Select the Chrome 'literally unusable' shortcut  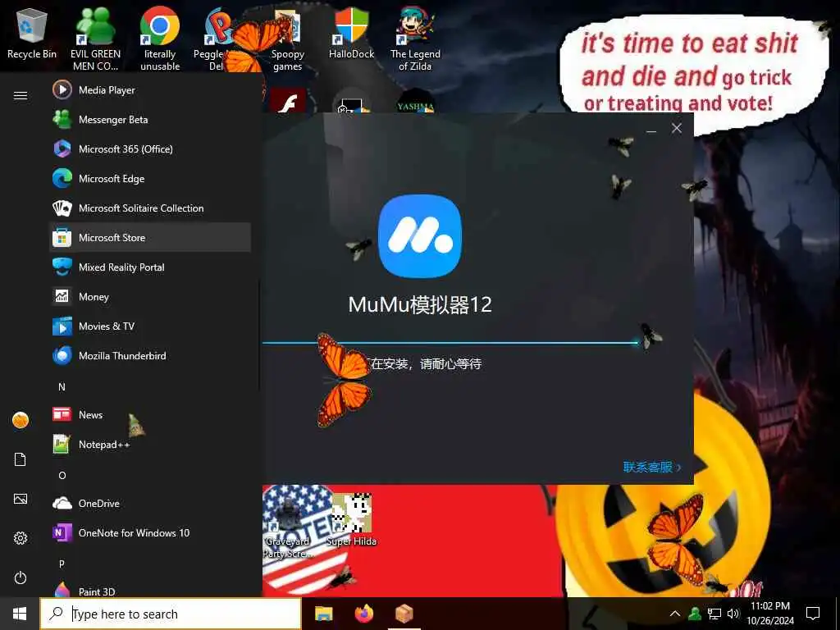[x=160, y=39]
